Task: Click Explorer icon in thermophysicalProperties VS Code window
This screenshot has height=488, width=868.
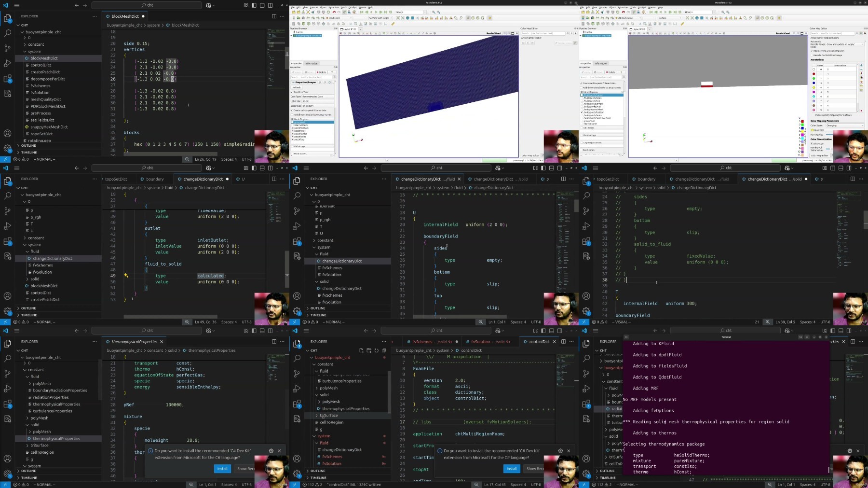Action: coord(7,344)
